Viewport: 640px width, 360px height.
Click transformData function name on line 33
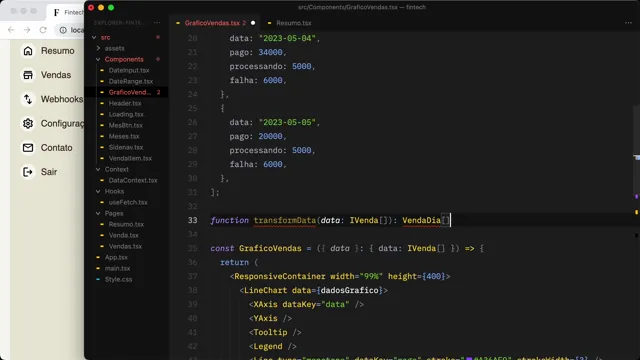coord(284,220)
